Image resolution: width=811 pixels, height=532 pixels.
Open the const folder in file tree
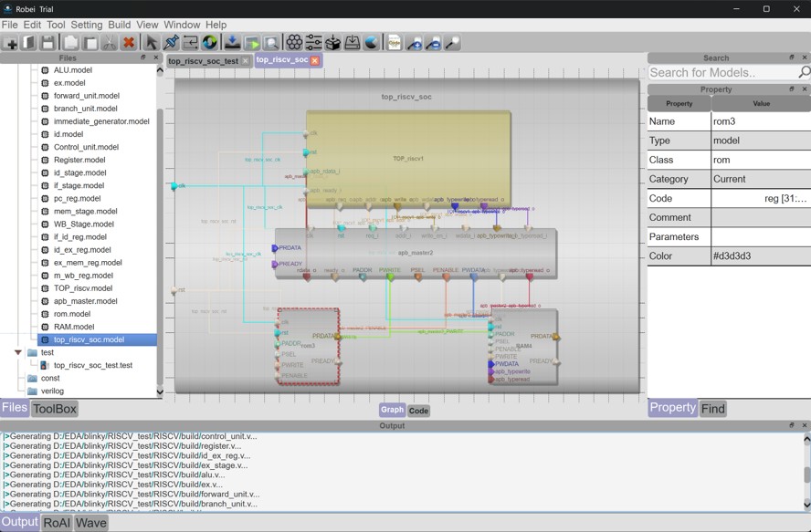click(x=50, y=378)
